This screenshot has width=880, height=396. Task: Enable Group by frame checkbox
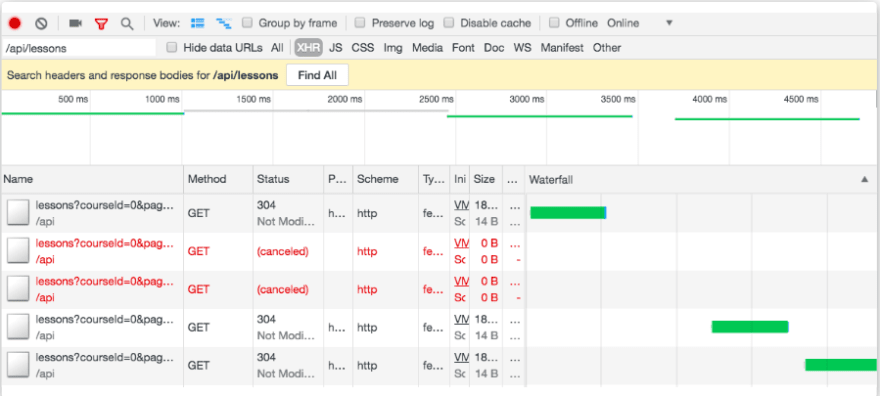pyautogui.click(x=246, y=22)
